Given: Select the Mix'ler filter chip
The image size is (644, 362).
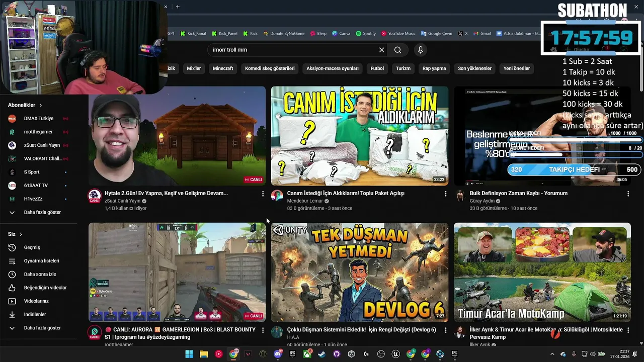Looking at the screenshot, I should click(194, 68).
